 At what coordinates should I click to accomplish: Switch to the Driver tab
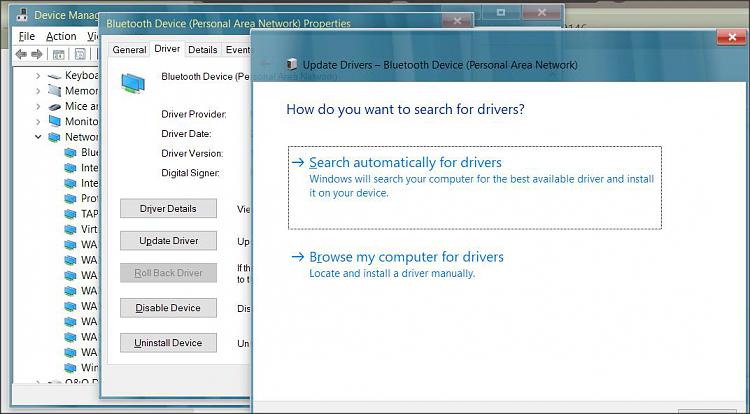[x=167, y=49]
